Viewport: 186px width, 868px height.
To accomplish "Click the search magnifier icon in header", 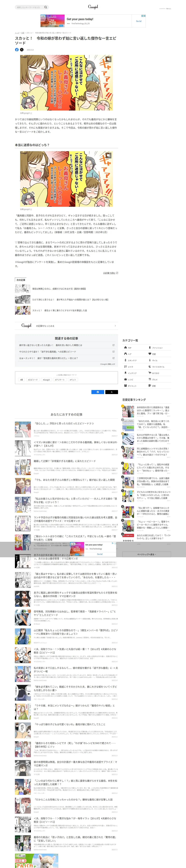I will [46, 7].
